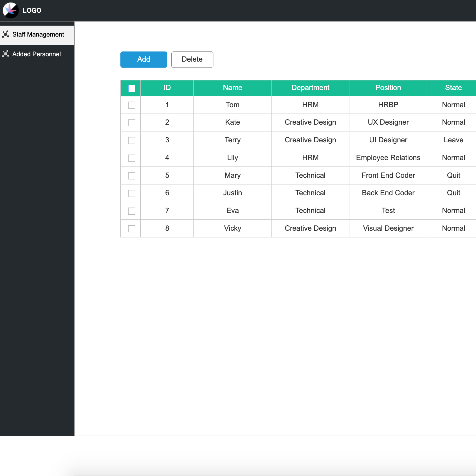This screenshot has width=476, height=476.
Task: Click the State column header
Action: (x=453, y=88)
